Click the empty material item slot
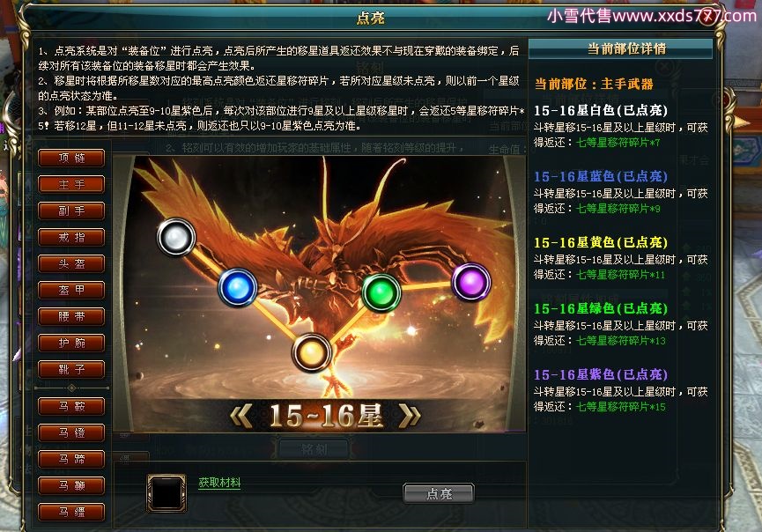 pos(166,492)
